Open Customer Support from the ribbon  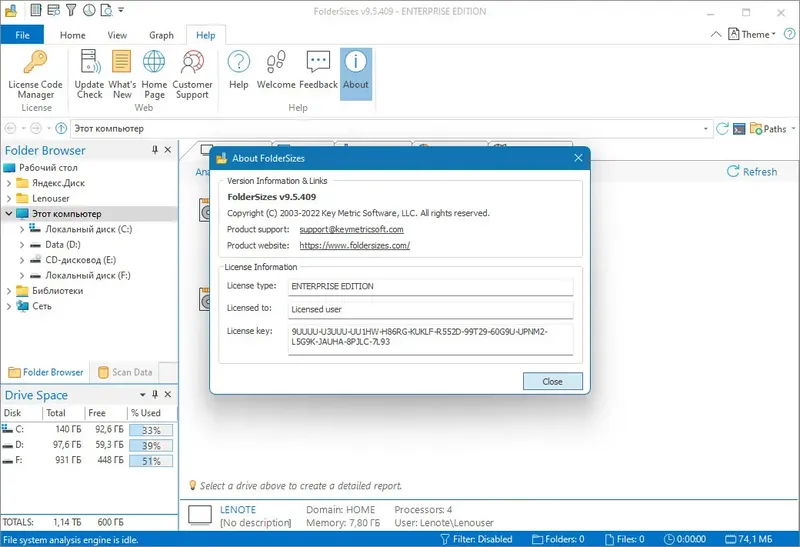click(192, 75)
